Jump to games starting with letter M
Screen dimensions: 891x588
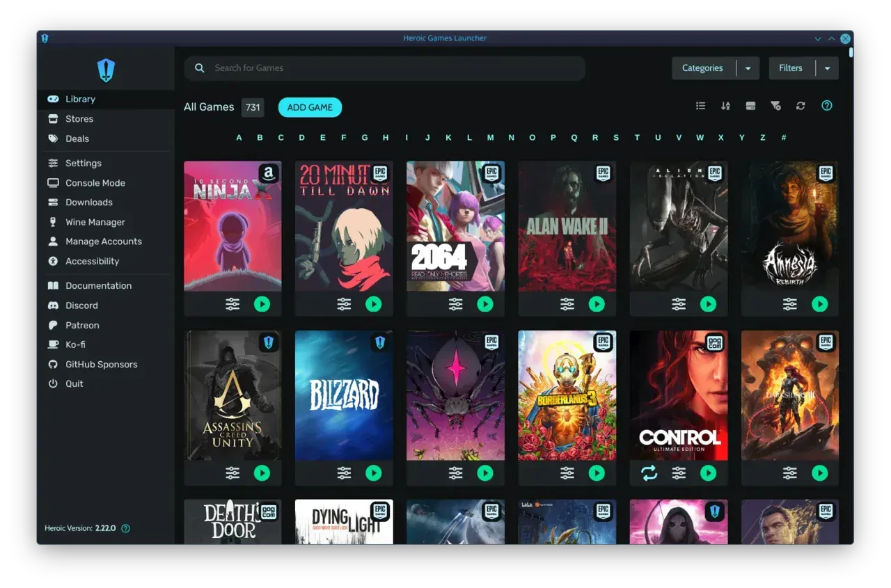coord(490,138)
